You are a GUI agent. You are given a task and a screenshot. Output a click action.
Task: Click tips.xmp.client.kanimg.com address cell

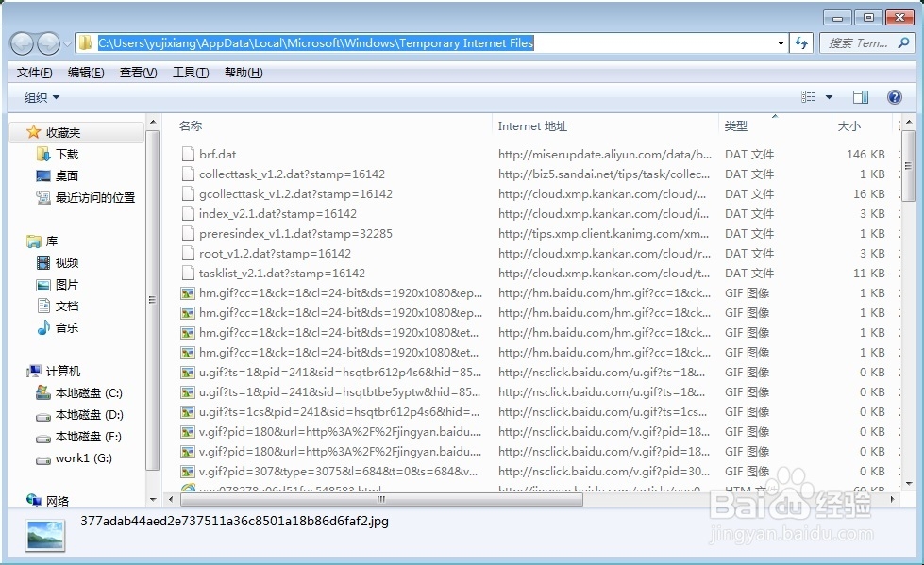[603, 233]
